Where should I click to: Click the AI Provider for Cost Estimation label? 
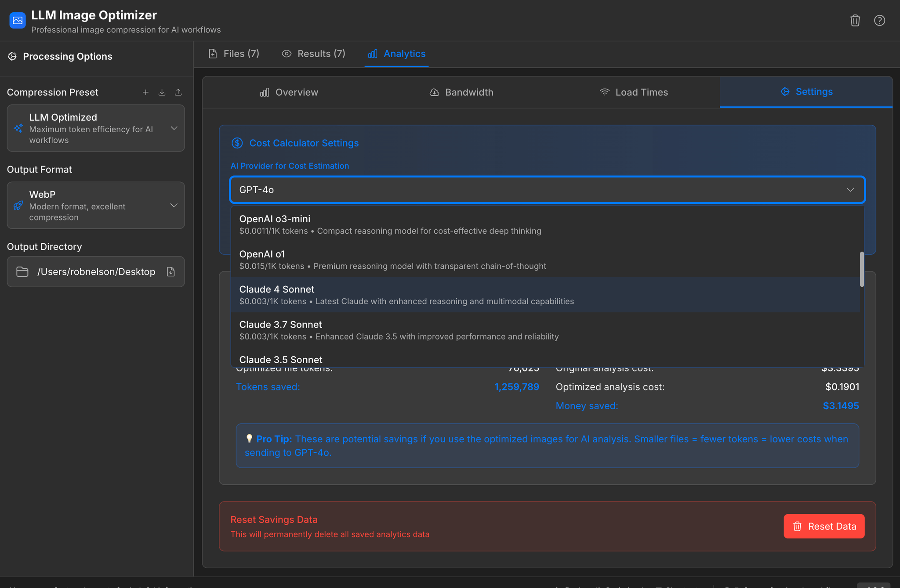(x=290, y=166)
